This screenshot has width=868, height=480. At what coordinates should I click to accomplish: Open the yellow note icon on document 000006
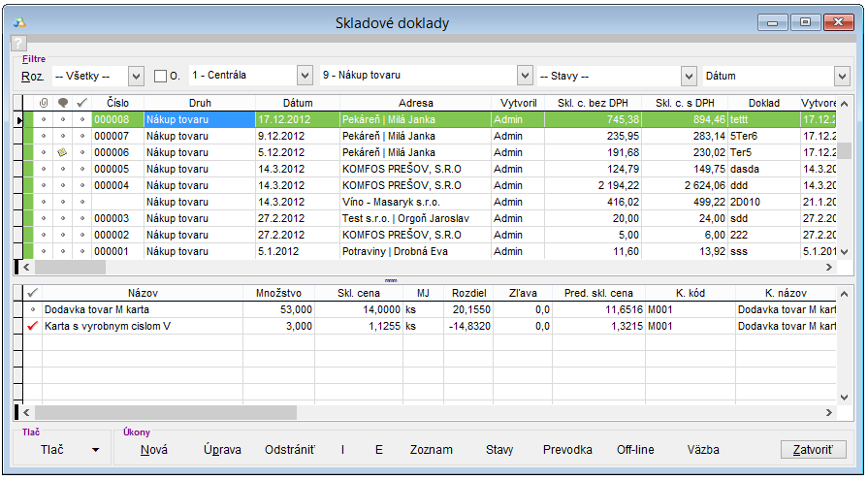click(62, 153)
